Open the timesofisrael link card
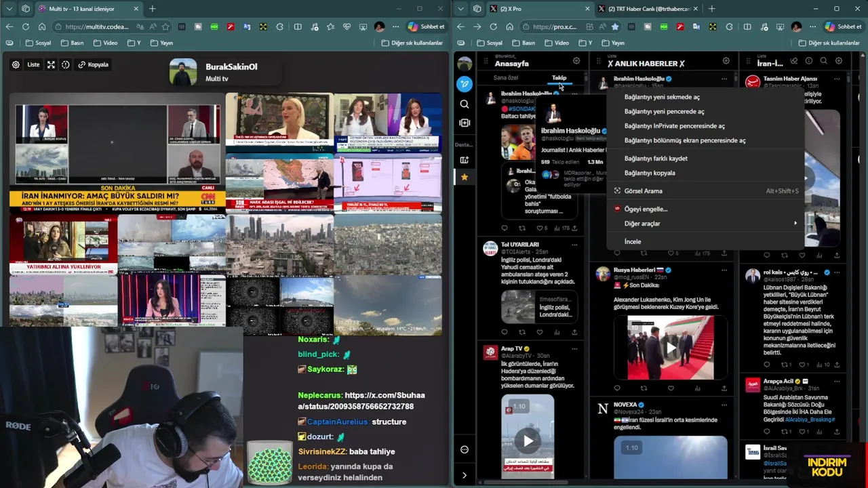The height and width of the screenshot is (488, 868). 539,306
